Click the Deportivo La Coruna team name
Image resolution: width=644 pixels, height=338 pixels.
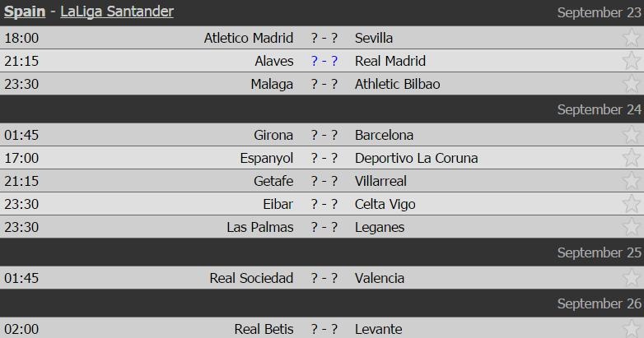(416, 158)
